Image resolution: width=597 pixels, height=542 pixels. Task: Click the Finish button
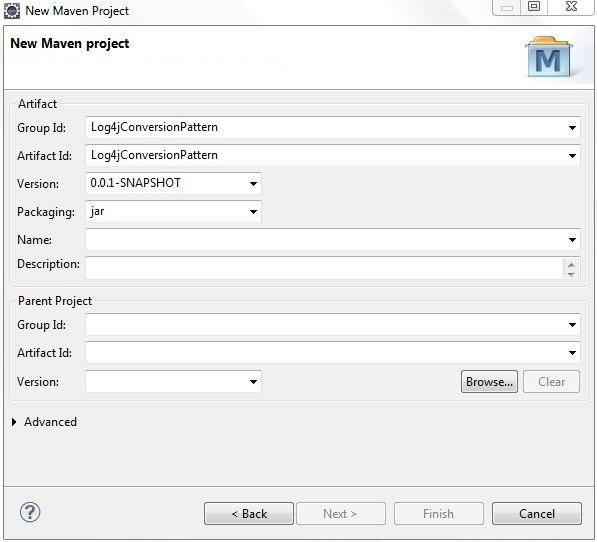point(439,514)
